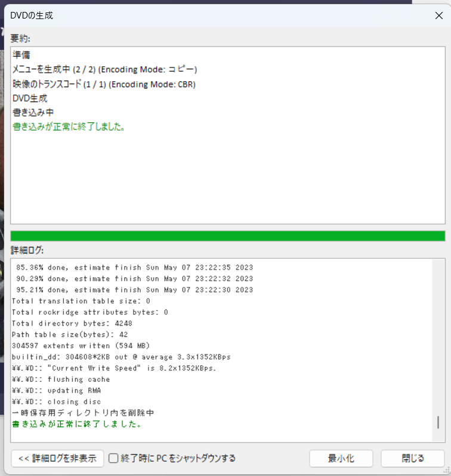Click the 書き込み中 summary line

tap(33, 112)
